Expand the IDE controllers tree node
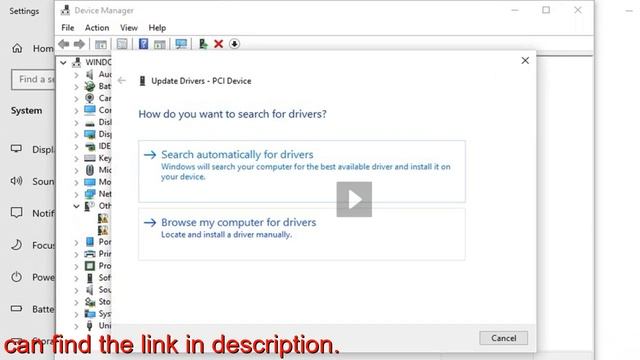Image resolution: width=640 pixels, height=360 pixels. pos(76,146)
